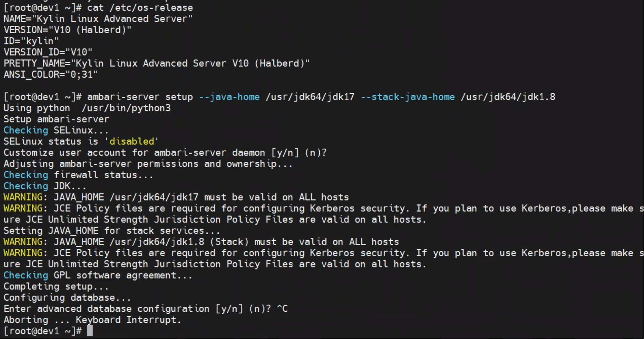Click the 'Customize user account' prompt line
The image size is (644, 339).
[x=165, y=153]
